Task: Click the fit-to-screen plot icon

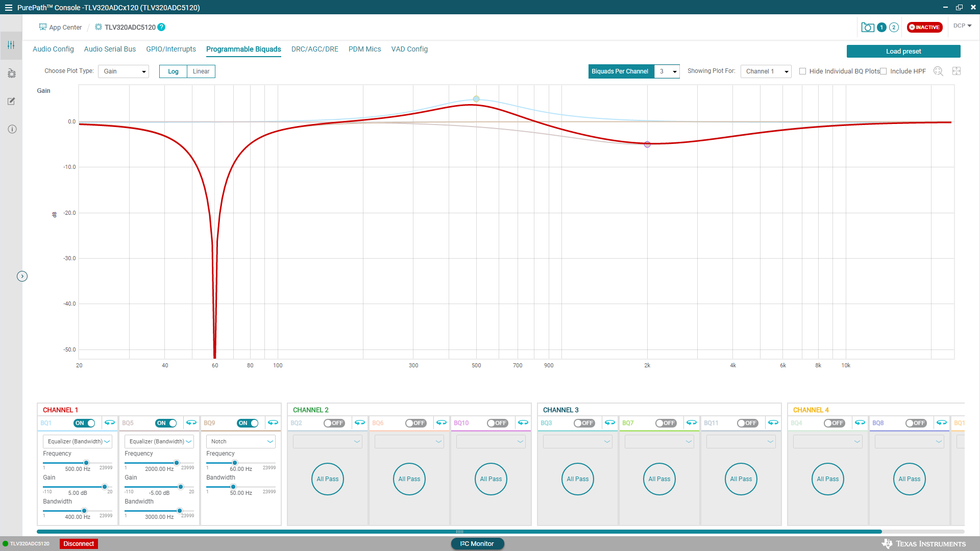Action: coord(957,71)
